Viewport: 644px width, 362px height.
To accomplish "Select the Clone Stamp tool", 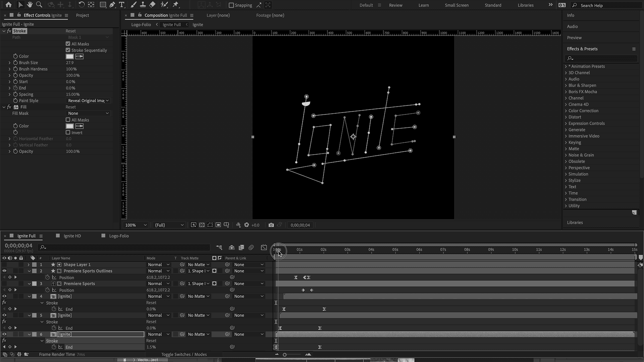I will click(x=143, y=5).
